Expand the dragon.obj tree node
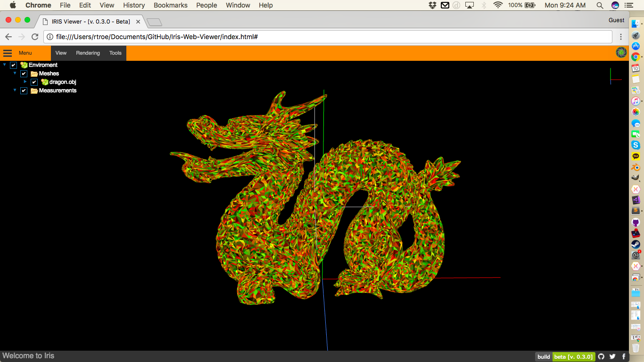Image resolution: width=644 pixels, height=362 pixels. (x=25, y=82)
